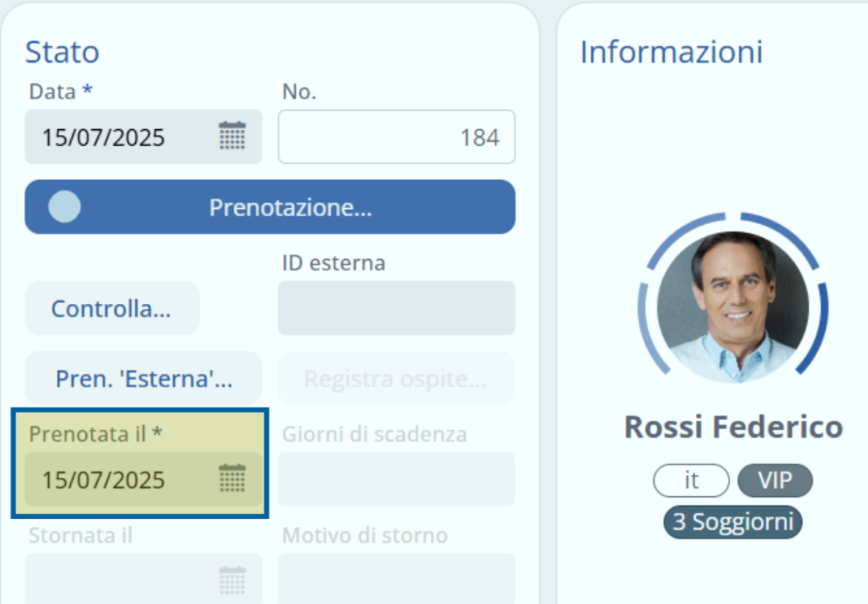Image resolution: width=868 pixels, height=604 pixels.
Task: Click the Registra ospite... button
Action: click(x=396, y=379)
